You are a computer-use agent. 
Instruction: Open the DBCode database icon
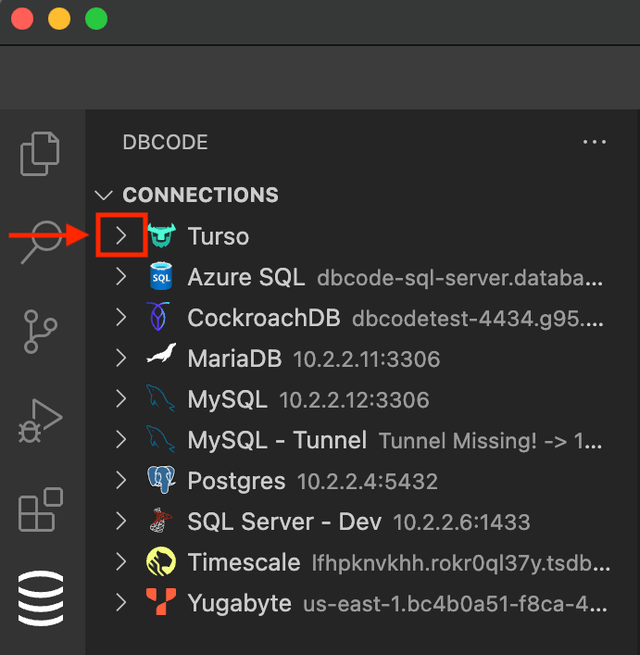click(x=40, y=598)
